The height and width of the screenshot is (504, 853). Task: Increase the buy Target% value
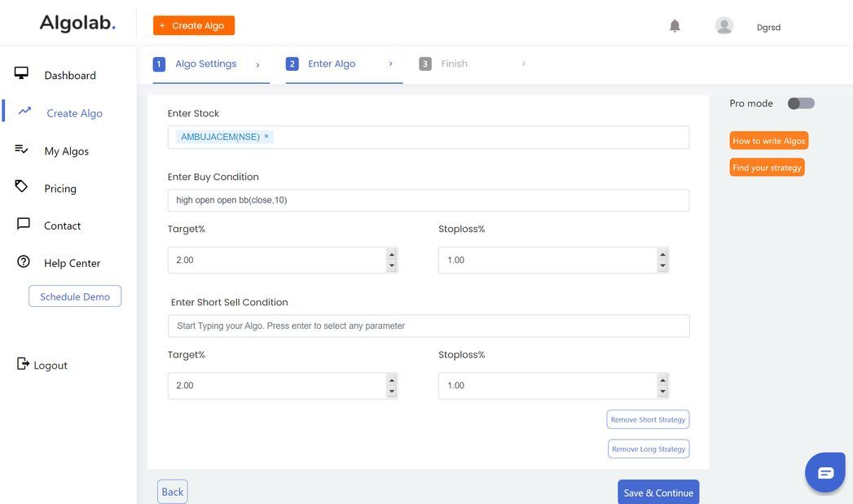[x=392, y=255]
